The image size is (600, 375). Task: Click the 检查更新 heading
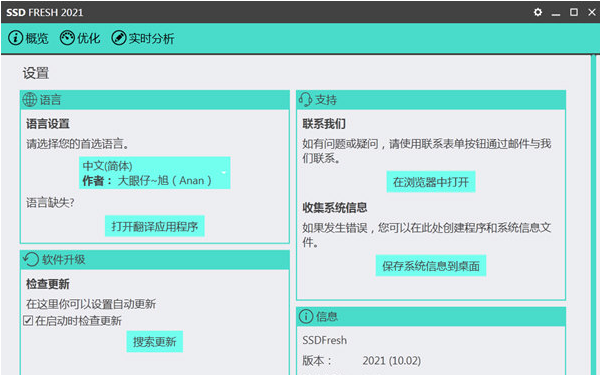point(48,284)
